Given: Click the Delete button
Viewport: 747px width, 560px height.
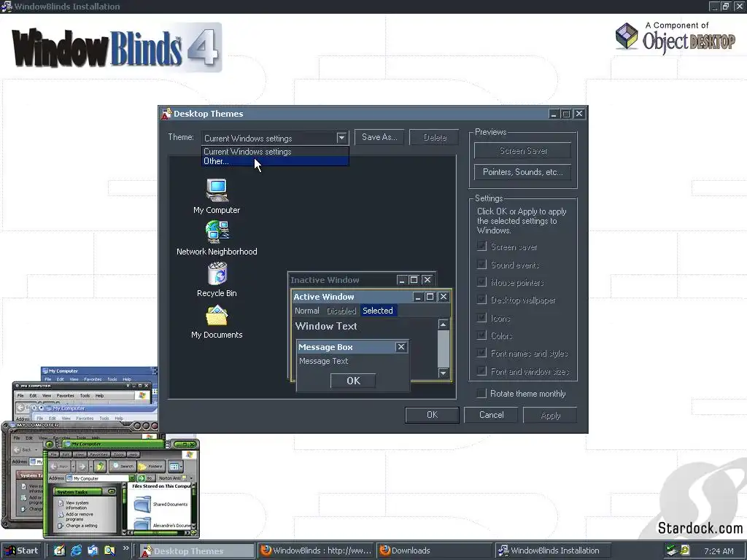Looking at the screenshot, I should tap(435, 137).
